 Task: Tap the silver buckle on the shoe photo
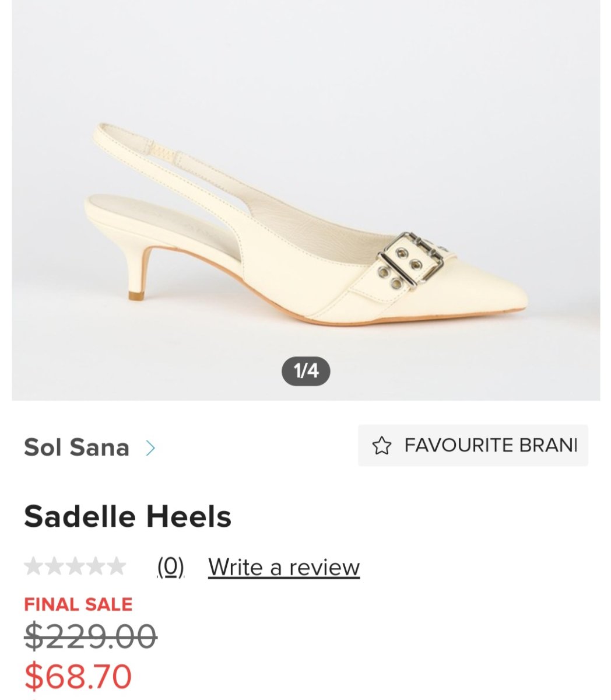(x=410, y=261)
